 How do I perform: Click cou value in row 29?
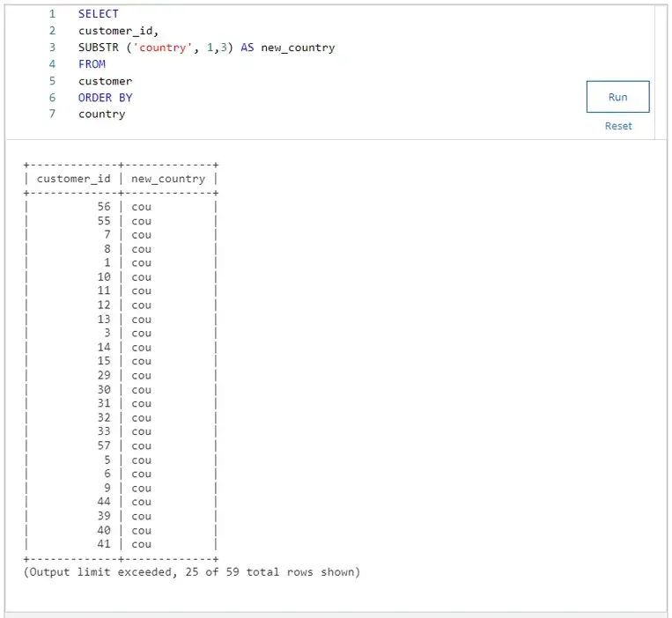(x=142, y=375)
